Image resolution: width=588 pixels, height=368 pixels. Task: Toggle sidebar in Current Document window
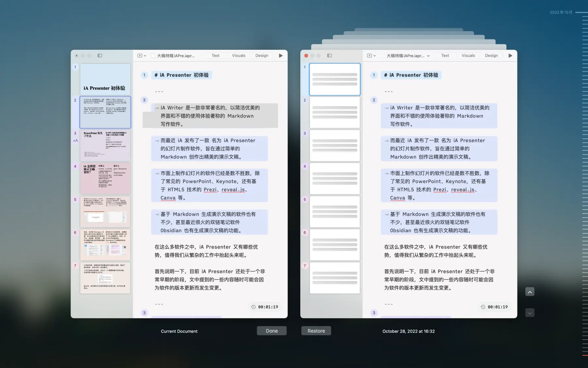tap(100, 56)
